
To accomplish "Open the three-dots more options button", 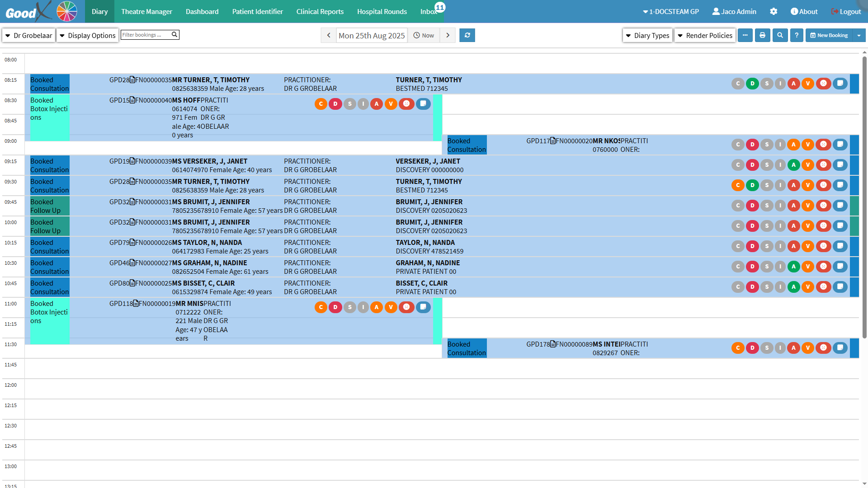I will pos(745,35).
